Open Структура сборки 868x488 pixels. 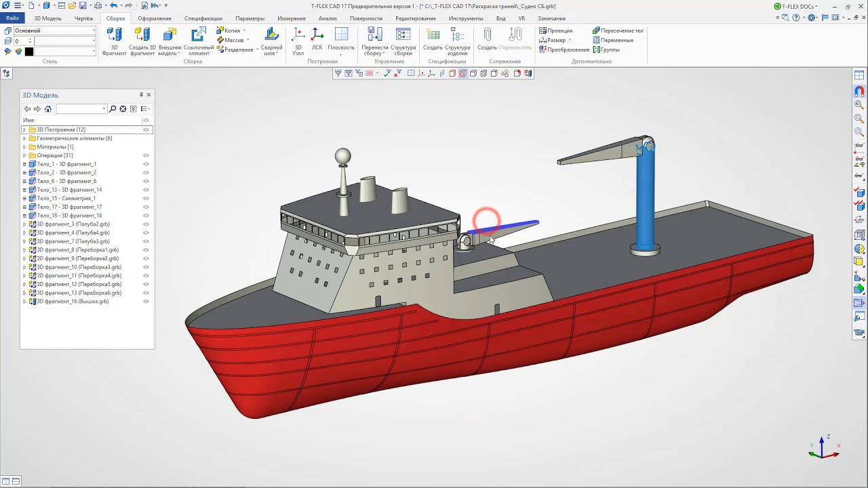403,41
